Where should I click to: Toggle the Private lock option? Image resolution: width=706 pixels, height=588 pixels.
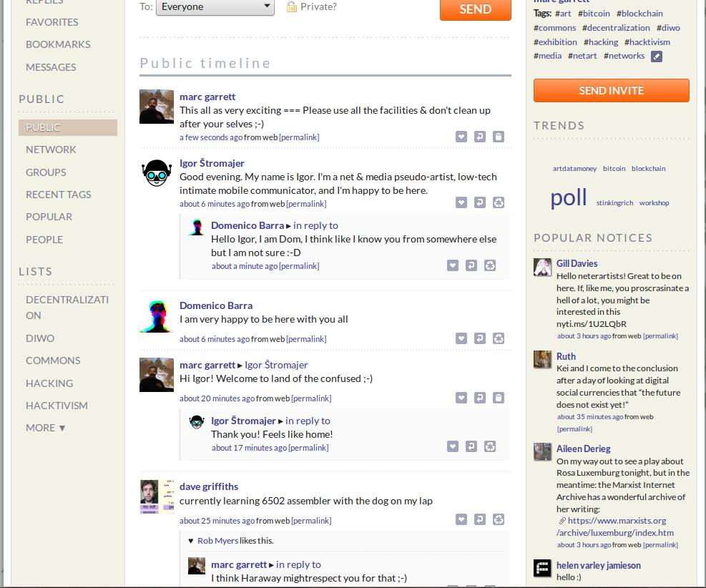[x=311, y=7]
